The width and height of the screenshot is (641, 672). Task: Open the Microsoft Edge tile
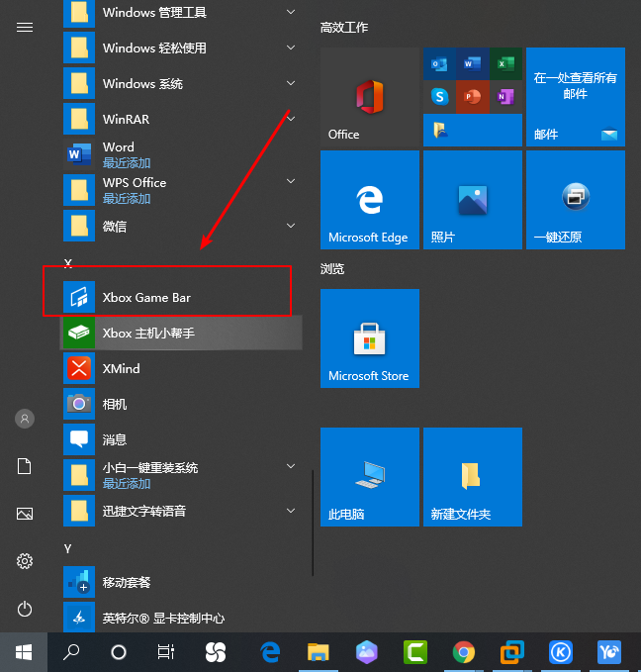[x=370, y=200]
